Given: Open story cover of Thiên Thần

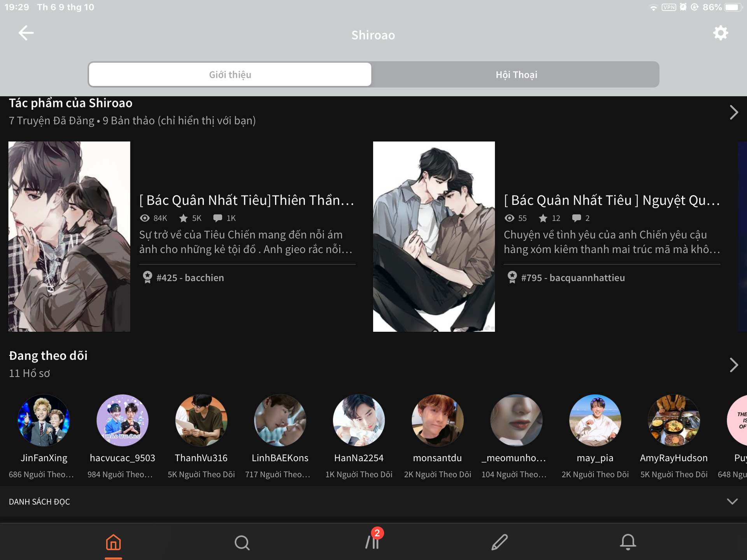Looking at the screenshot, I should pos(69,236).
